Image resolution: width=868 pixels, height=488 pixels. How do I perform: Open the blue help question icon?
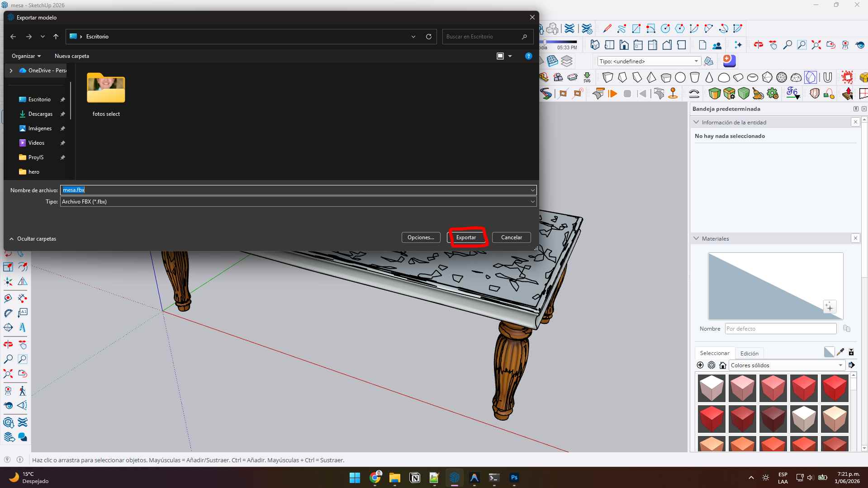point(528,56)
